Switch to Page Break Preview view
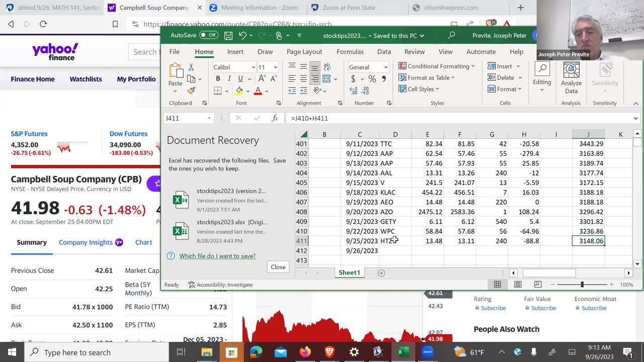 (538, 285)
